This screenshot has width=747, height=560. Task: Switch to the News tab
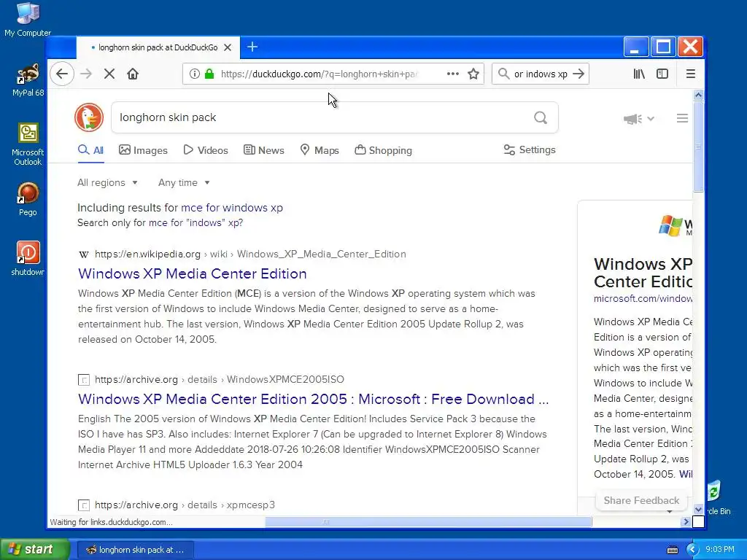point(263,150)
